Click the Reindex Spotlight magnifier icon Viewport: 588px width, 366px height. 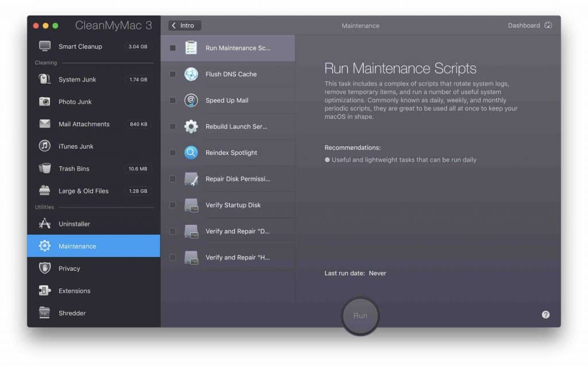click(191, 153)
